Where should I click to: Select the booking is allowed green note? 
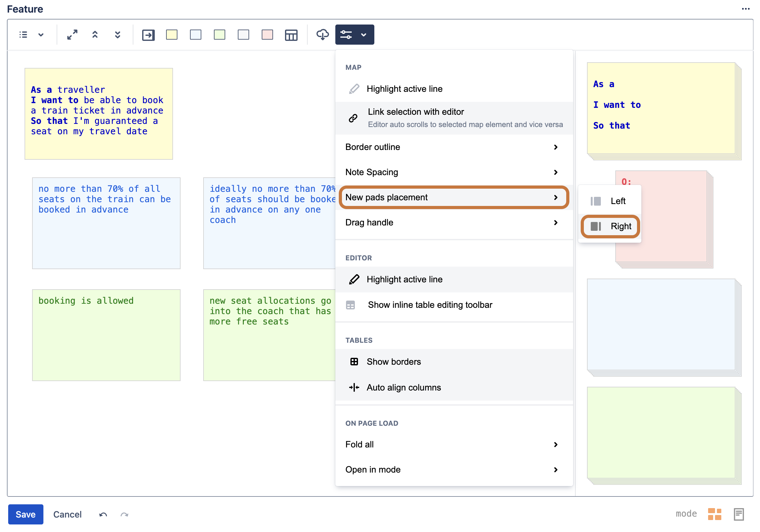pos(106,335)
